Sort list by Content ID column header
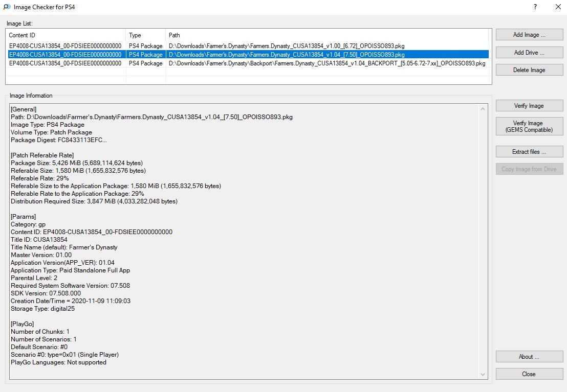 point(66,35)
